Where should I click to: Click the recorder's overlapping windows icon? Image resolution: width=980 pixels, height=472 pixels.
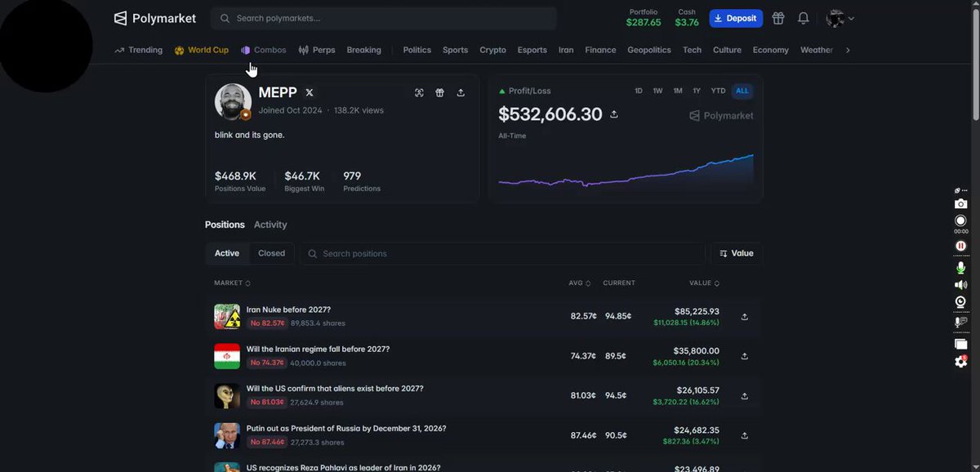(961, 344)
